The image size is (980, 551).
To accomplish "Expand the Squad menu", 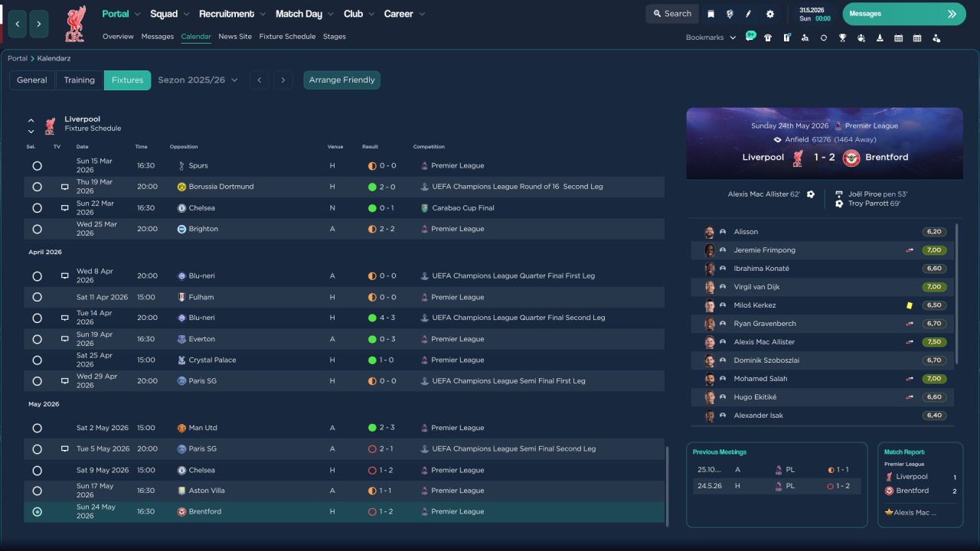I will [170, 14].
